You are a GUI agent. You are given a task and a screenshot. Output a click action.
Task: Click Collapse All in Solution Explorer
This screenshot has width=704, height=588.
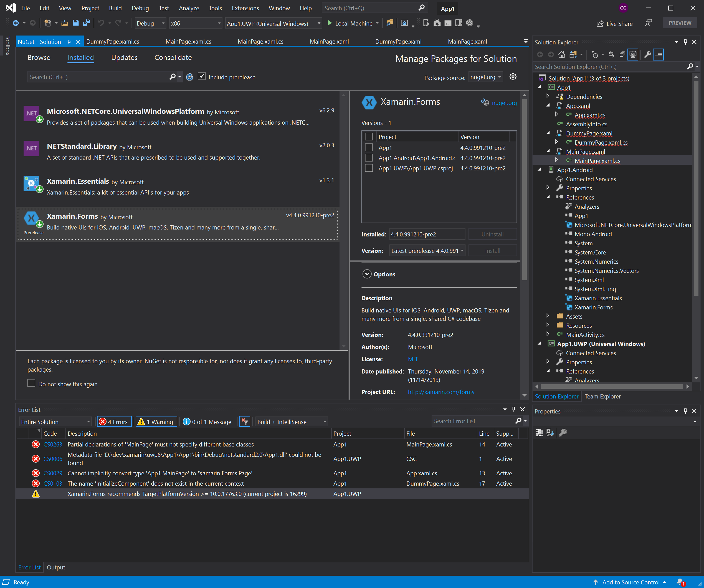pyautogui.click(x=622, y=54)
